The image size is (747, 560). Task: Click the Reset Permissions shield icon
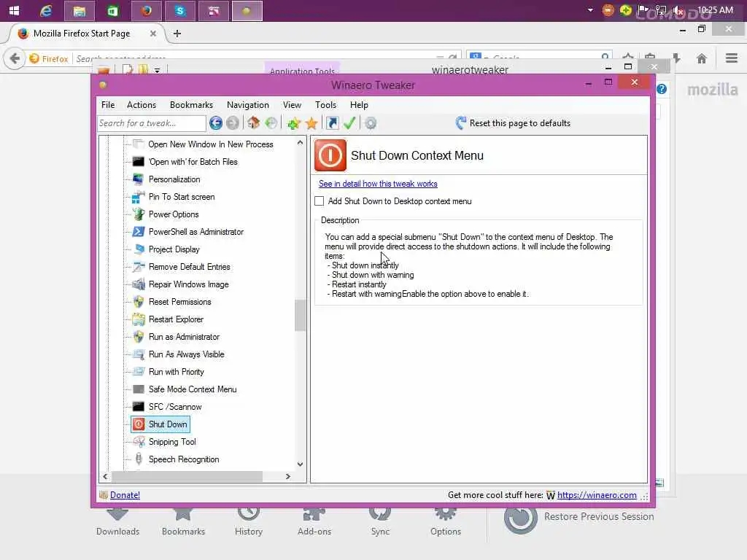tap(138, 301)
